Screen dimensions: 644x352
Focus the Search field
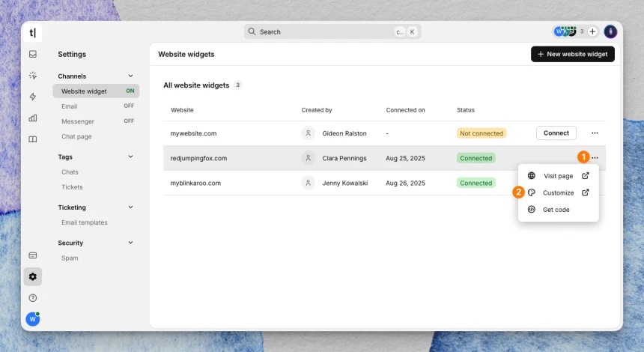(332, 31)
